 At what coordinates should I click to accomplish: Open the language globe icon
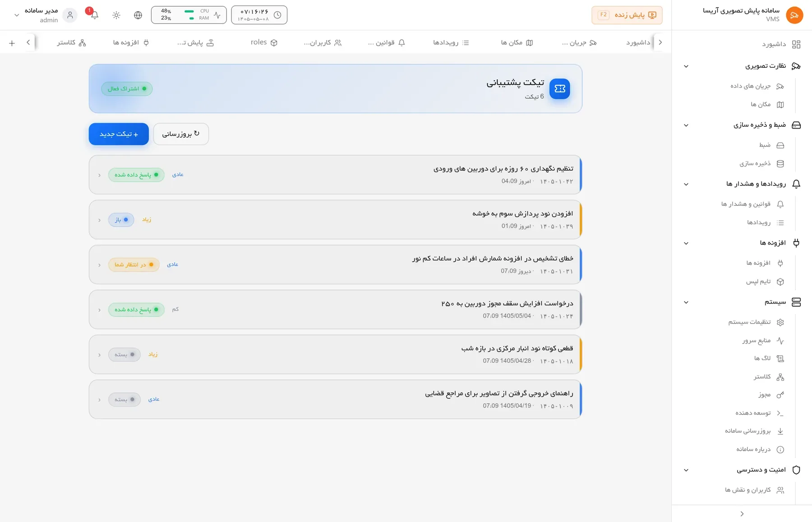138,15
